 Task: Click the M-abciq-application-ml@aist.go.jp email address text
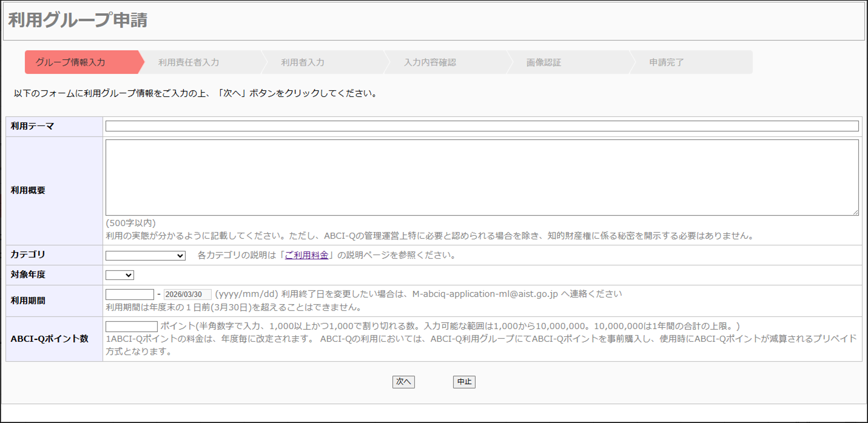(x=485, y=294)
